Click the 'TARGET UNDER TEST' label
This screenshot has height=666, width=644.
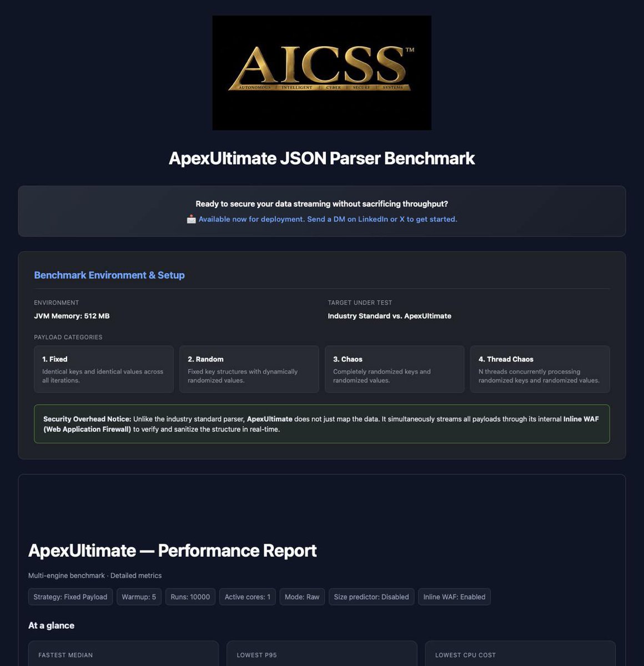click(360, 302)
